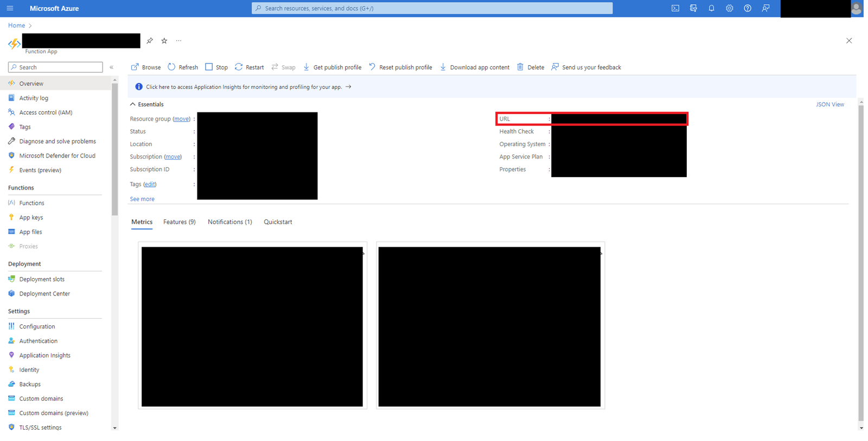Switch to the Features (9) tab

coord(180,222)
